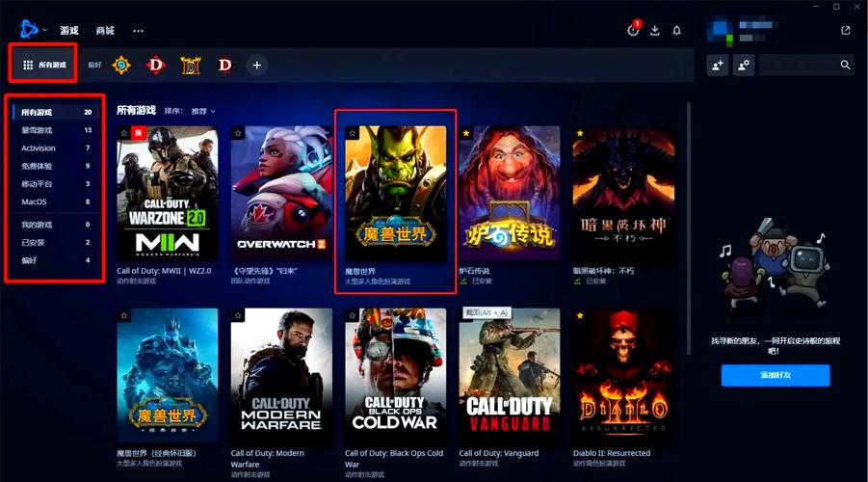The width and height of the screenshot is (868, 482).
Task: Toggle favorite star on the Overwatch 2 tile
Action: click(238, 133)
